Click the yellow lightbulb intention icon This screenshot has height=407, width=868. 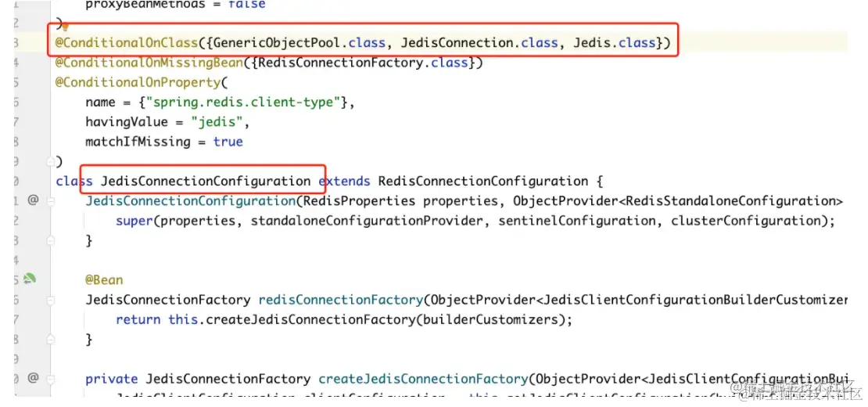click(66, 26)
